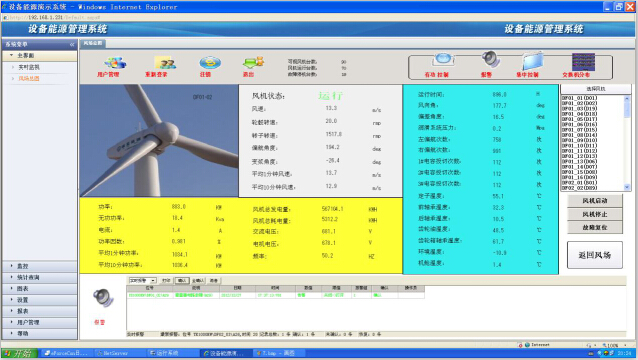Viewport: 638px width, 360px height.
Task: Expand the 设置 sidebar section
Action: 39,300
